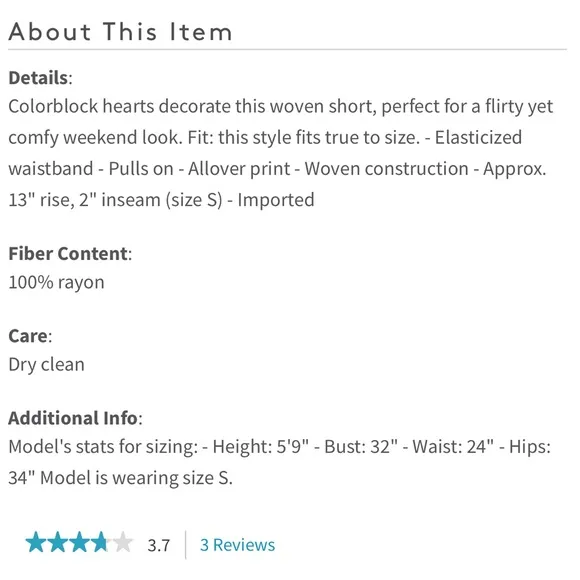Select the Details section label

coord(40,78)
